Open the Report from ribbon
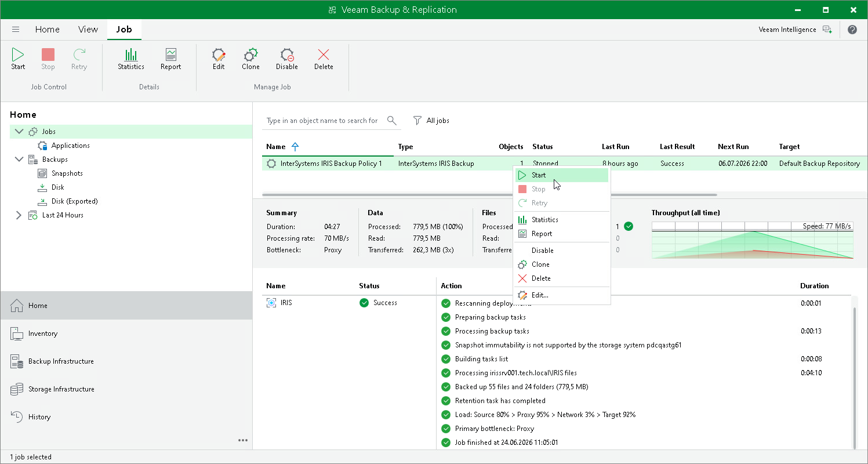 click(170, 59)
